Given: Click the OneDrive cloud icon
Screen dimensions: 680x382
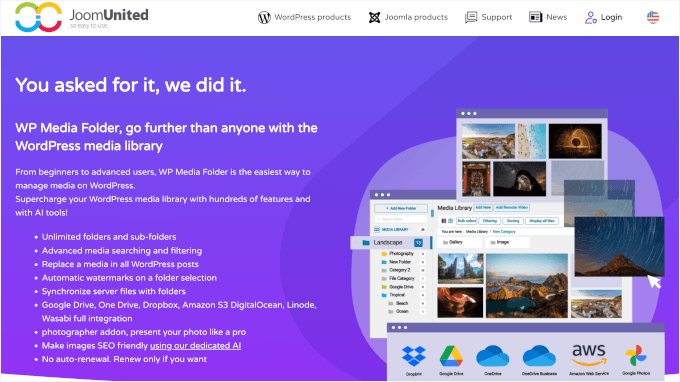Looking at the screenshot, I should point(492,356).
